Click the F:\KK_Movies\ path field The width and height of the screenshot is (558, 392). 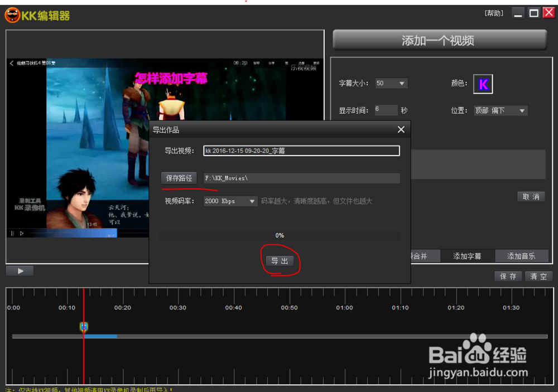point(302,178)
